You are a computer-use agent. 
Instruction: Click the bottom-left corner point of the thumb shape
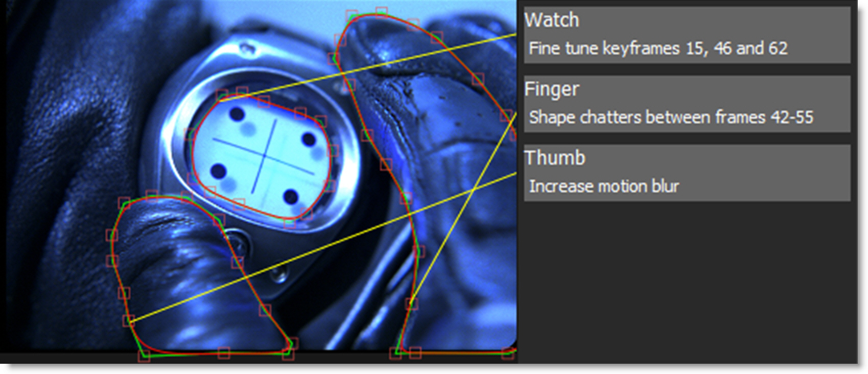click(x=144, y=356)
